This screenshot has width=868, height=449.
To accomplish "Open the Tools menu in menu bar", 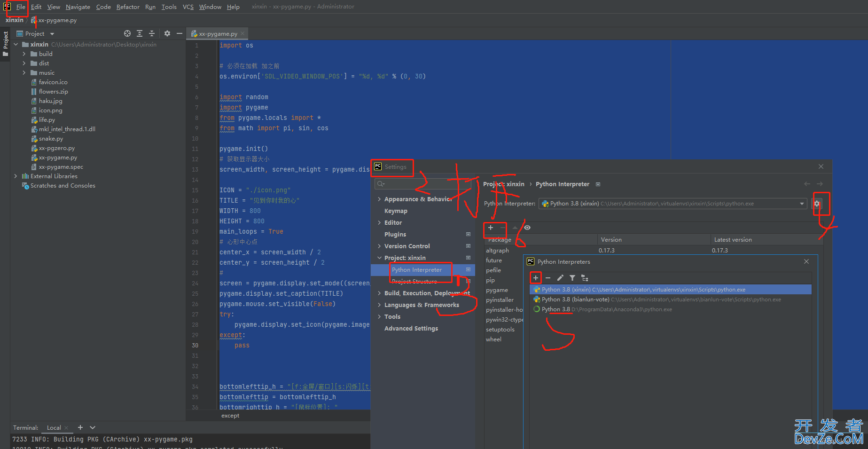I will click(x=169, y=7).
